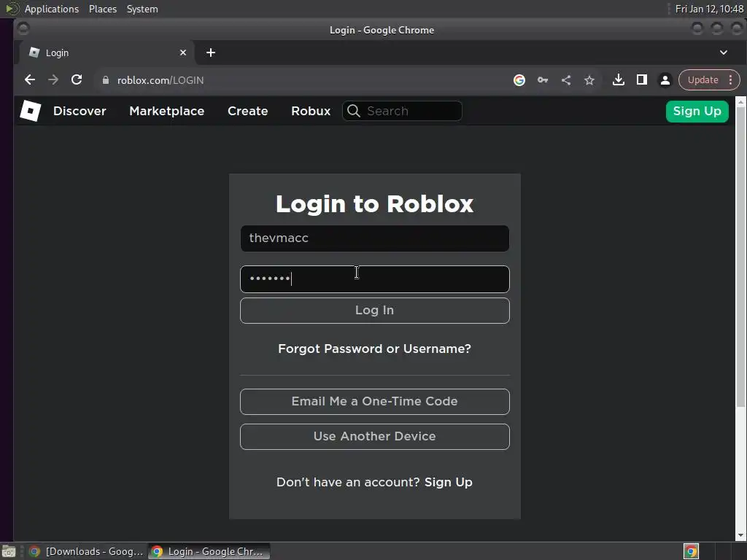Click the search magnifier icon
Image resolution: width=747 pixels, height=560 pixels.
[x=354, y=111]
